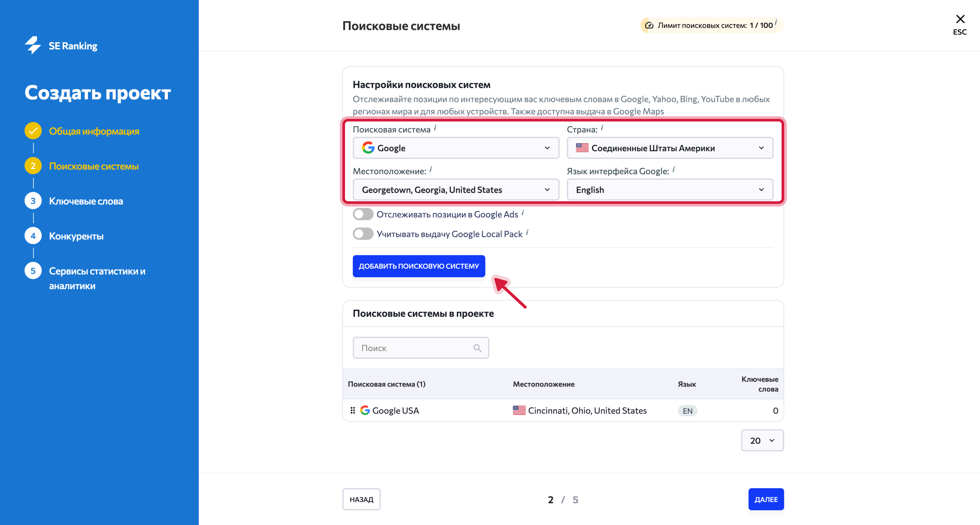The width and height of the screenshot is (980, 525).
Task: Click the 2 / 5 page indicator
Action: [563, 500]
